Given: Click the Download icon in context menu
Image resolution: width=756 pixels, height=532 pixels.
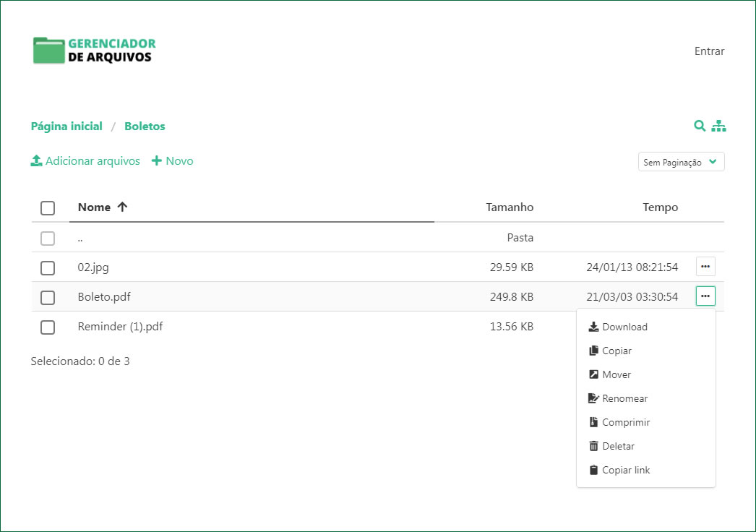Looking at the screenshot, I should [x=593, y=327].
